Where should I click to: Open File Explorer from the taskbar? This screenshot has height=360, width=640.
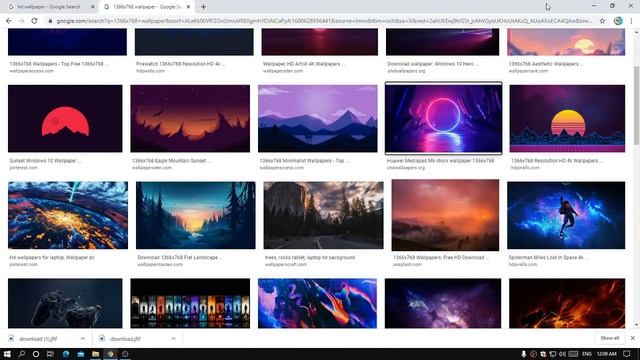96,354
